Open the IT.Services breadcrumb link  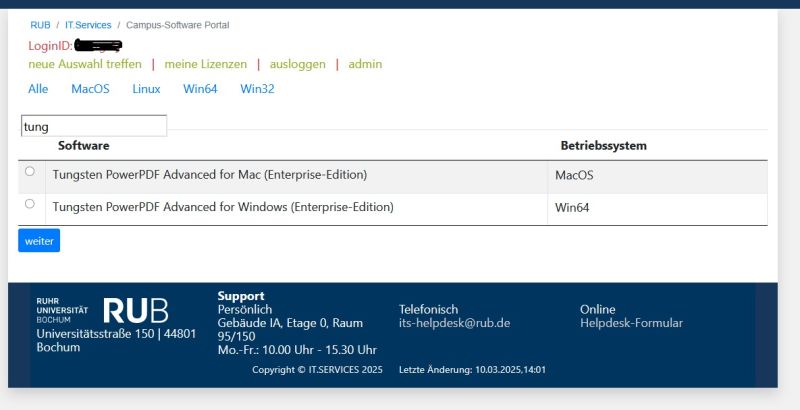[x=88, y=25]
